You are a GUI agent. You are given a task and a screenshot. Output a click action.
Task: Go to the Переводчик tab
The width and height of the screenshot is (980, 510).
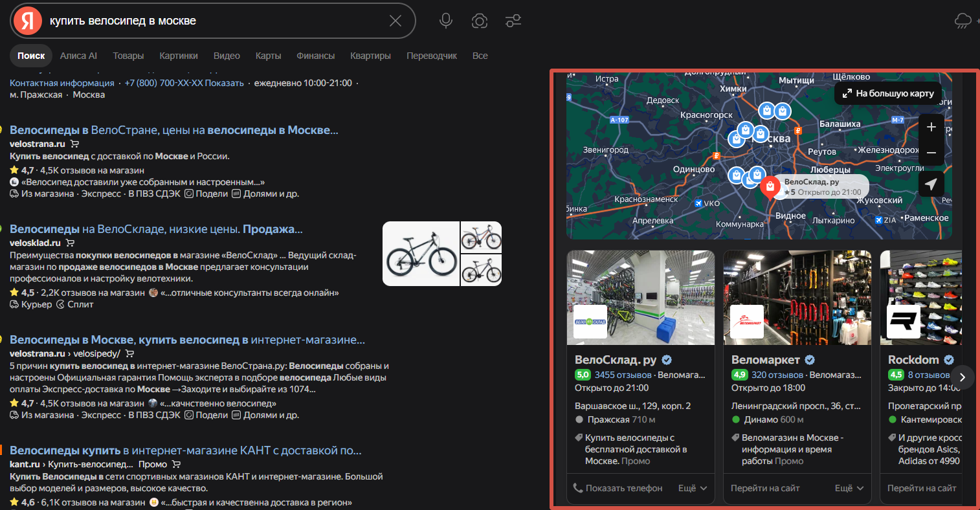(x=432, y=56)
